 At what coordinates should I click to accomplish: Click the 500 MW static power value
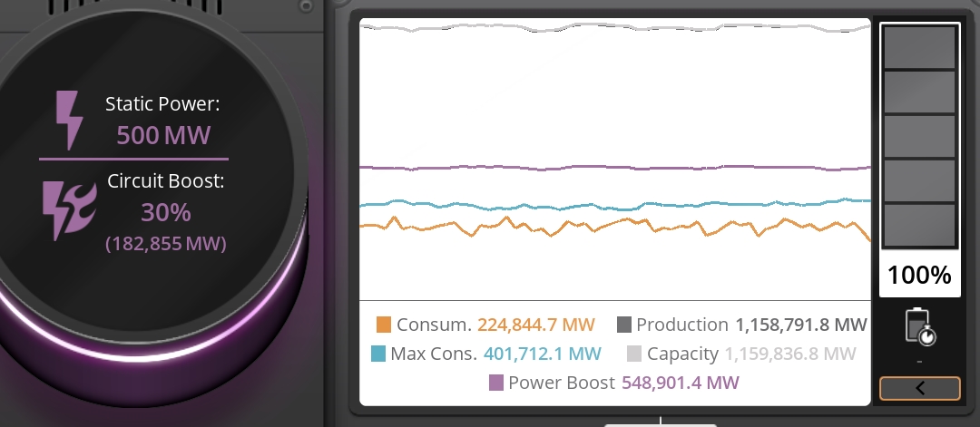point(163,135)
